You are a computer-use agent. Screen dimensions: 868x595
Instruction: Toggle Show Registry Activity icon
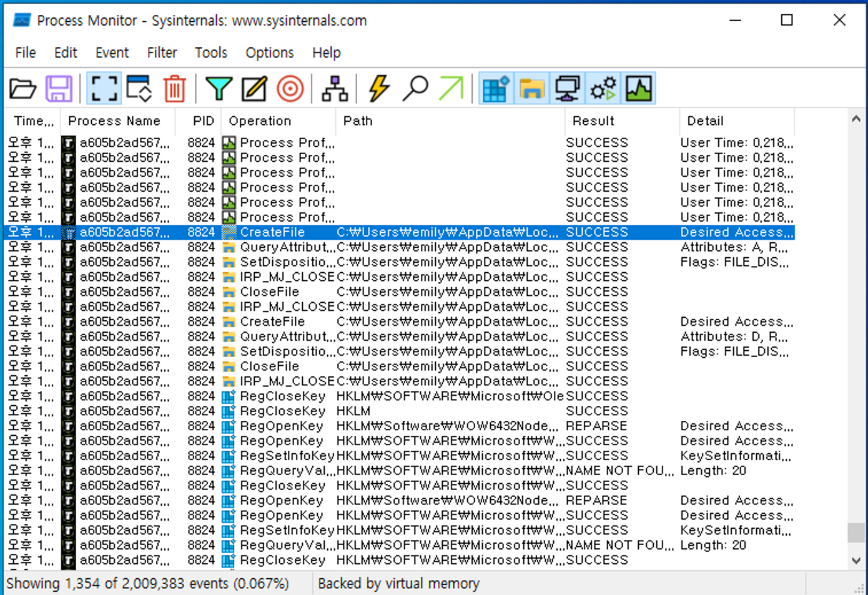495,89
